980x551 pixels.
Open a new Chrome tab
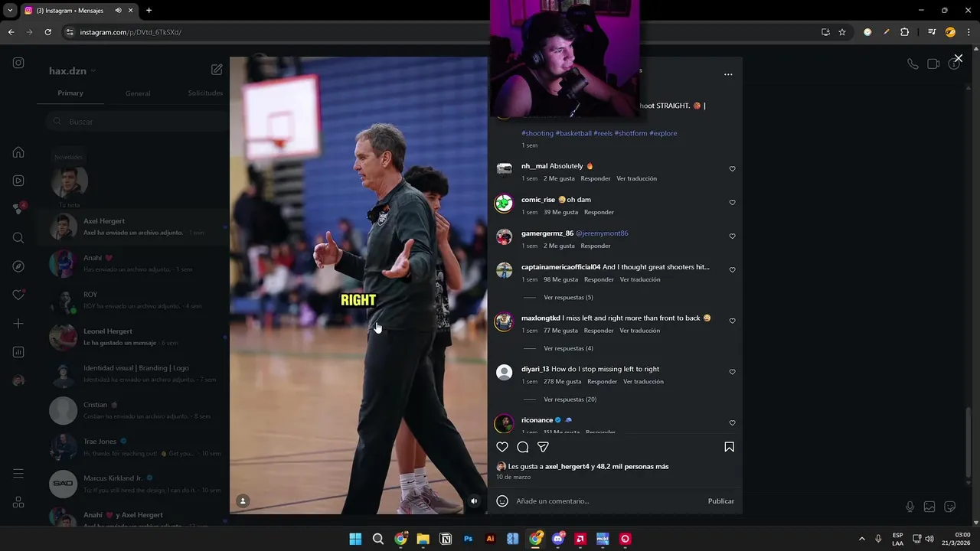(149, 11)
